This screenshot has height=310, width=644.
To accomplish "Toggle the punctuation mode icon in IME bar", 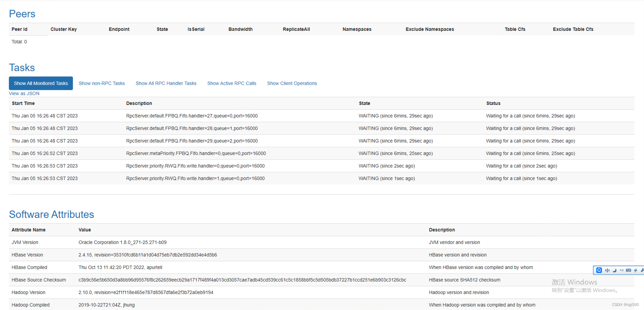I will [x=622, y=270].
